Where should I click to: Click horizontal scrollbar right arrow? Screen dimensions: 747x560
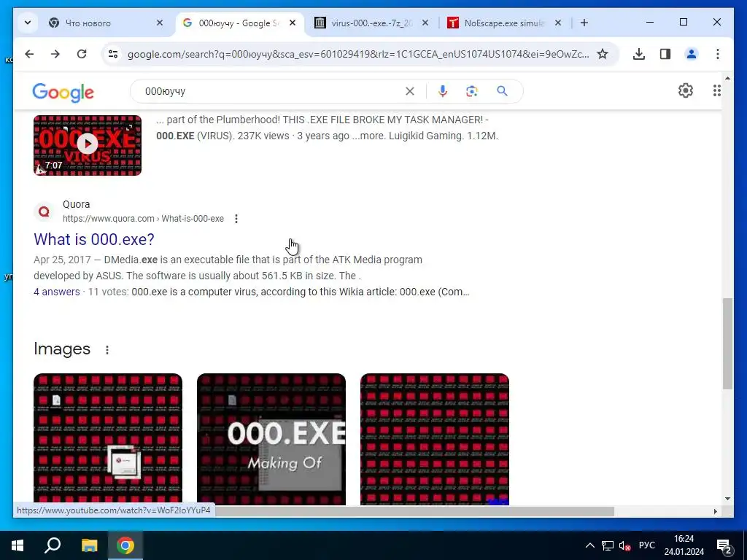click(715, 511)
